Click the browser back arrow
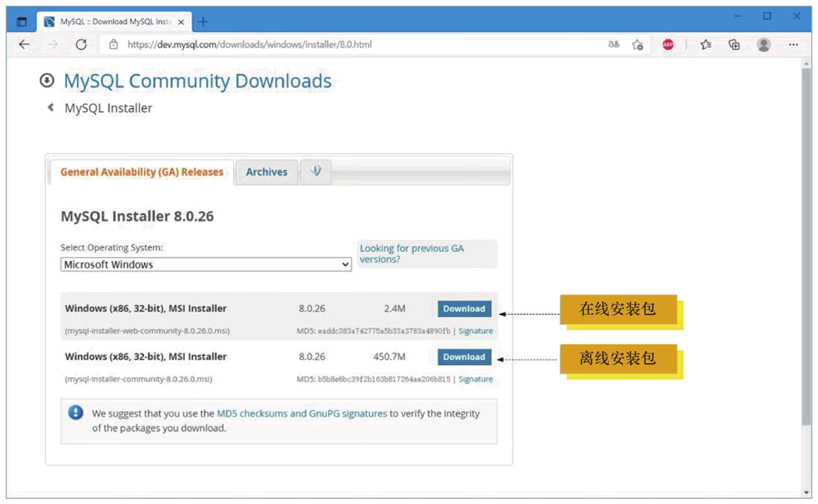 tap(24, 44)
